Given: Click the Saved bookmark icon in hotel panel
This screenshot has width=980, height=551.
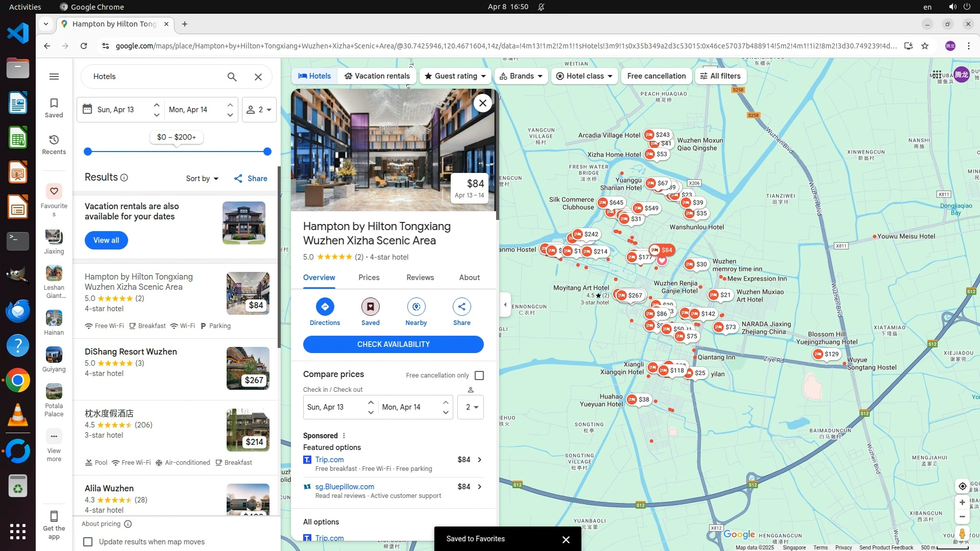Looking at the screenshot, I should point(370,307).
